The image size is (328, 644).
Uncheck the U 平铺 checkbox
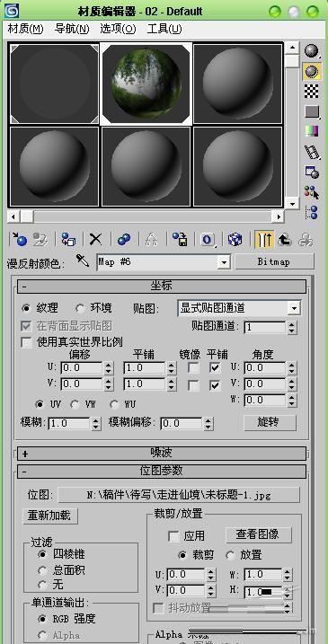coord(215,367)
